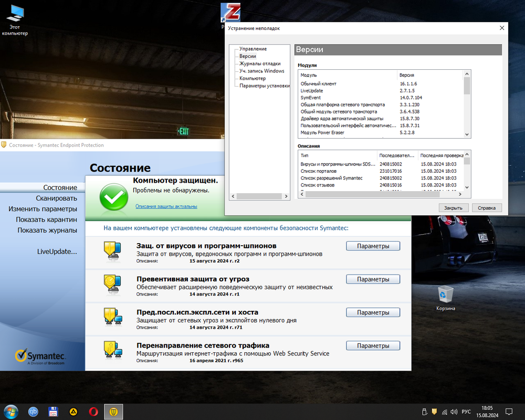The height and width of the screenshot is (420, 525).
Task: Open Показать журналы in sidebar
Action: click(47, 230)
